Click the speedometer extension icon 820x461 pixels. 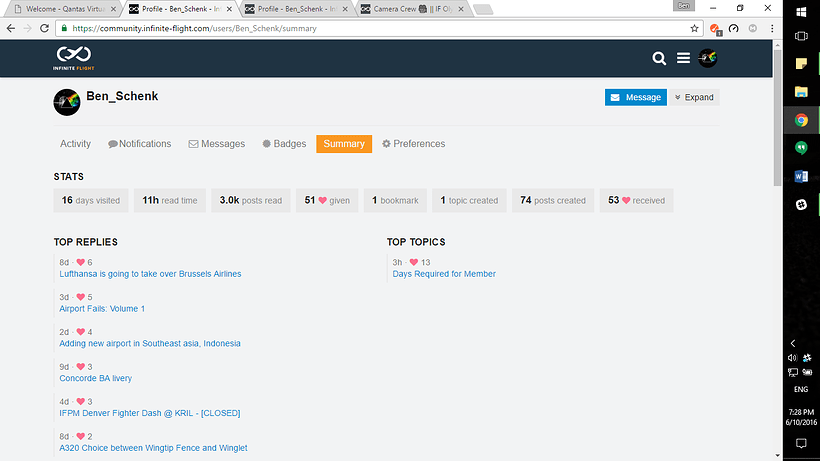pyautogui.click(x=734, y=28)
